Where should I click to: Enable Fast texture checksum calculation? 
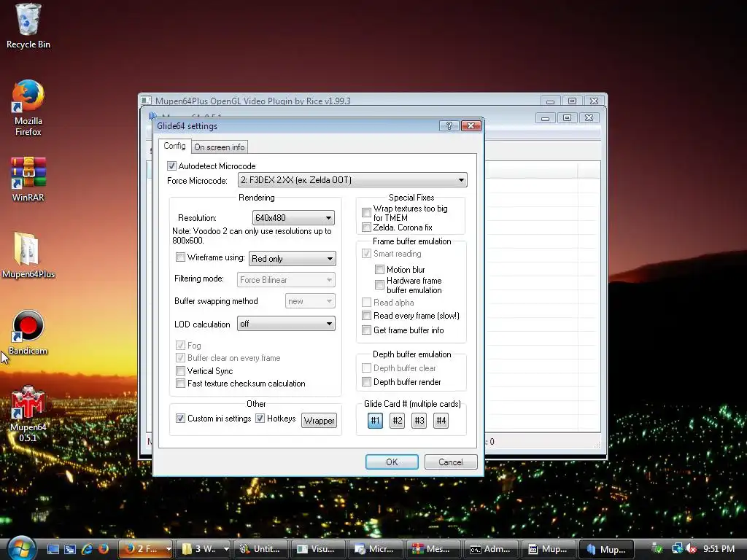point(180,384)
